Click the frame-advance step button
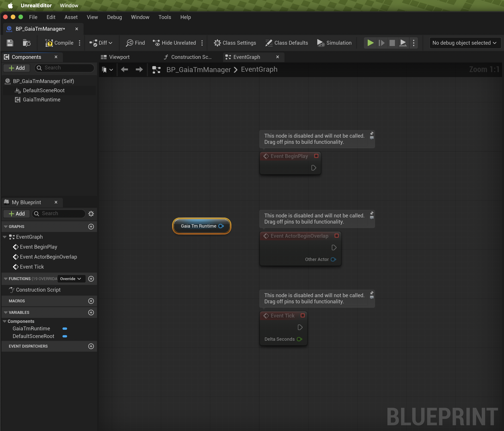 381,43
